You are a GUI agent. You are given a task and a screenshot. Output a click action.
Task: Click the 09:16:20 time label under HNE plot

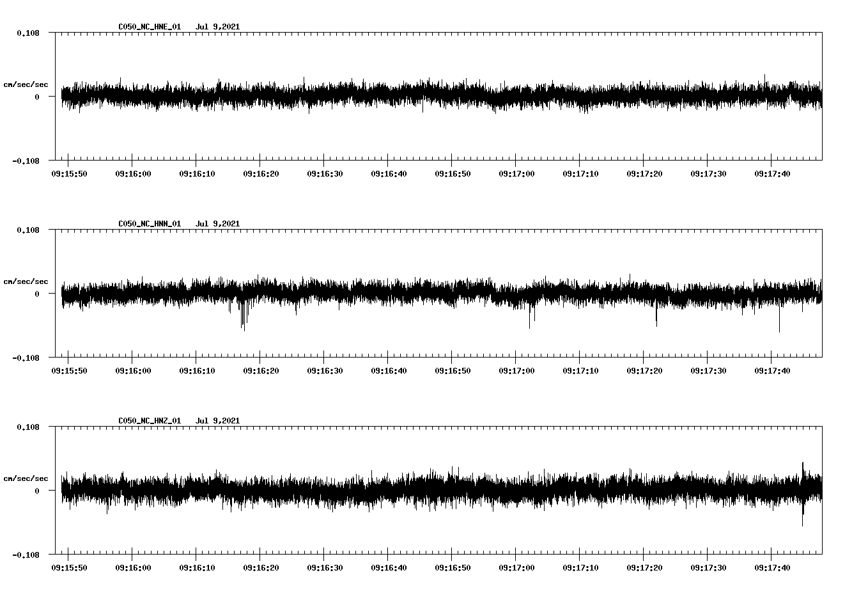pyautogui.click(x=261, y=174)
